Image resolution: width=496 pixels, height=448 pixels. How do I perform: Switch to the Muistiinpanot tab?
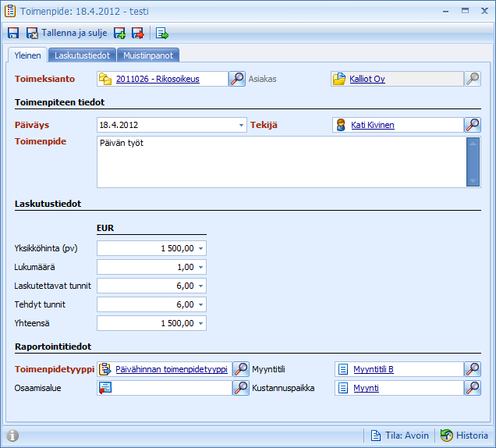click(x=148, y=55)
